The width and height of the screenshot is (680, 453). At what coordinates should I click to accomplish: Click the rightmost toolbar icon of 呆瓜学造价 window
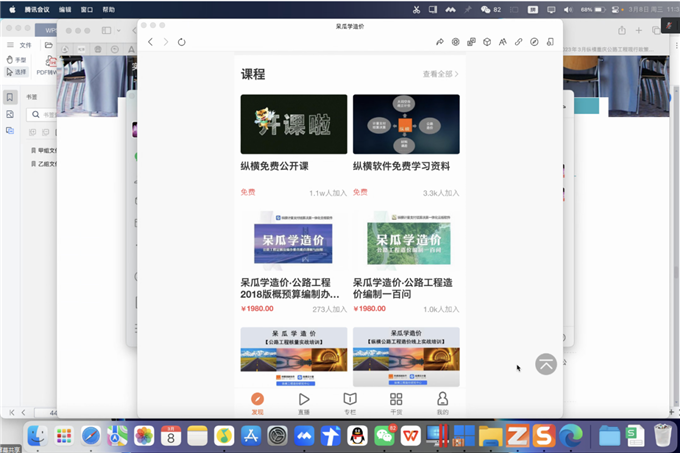(x=550, y=42)
